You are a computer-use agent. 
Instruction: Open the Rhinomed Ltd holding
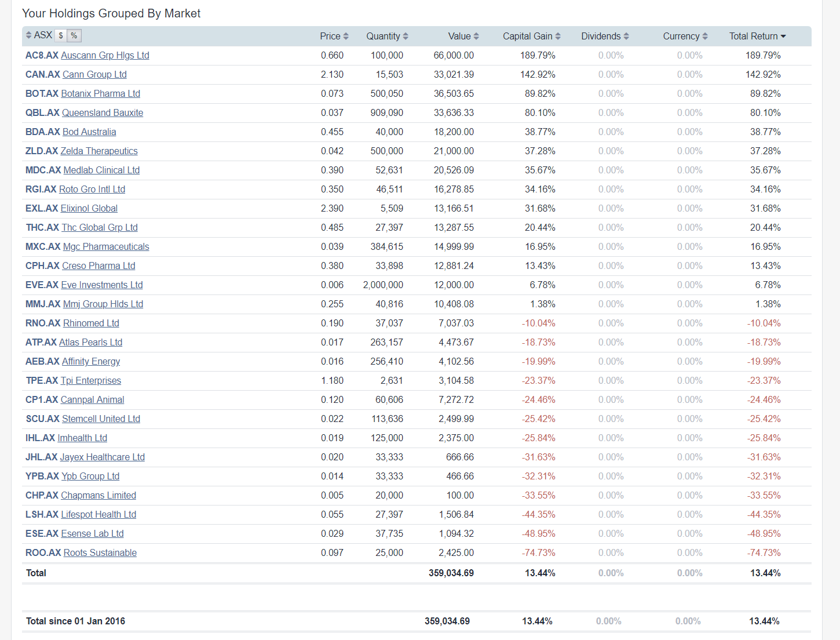tap(91, 323)
